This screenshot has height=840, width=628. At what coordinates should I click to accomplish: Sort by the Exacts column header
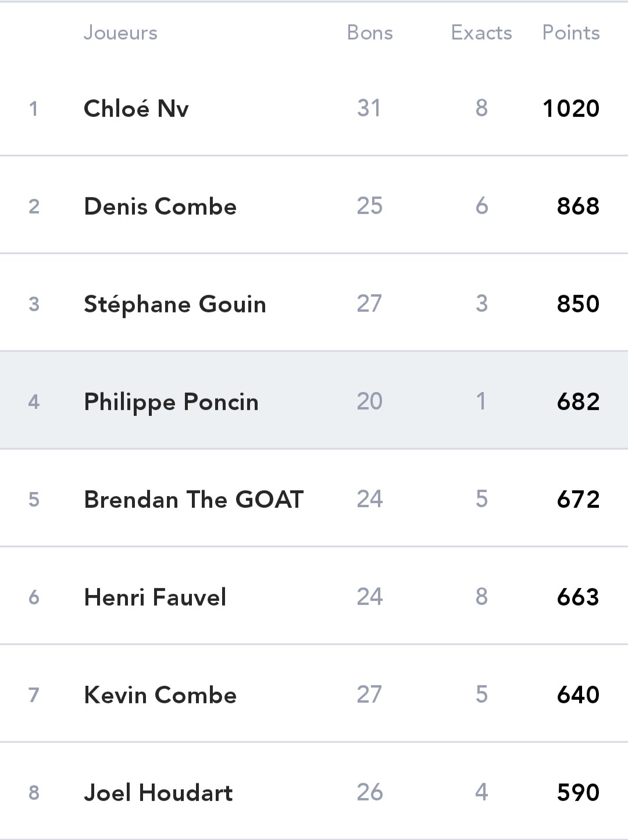point(481,33)
